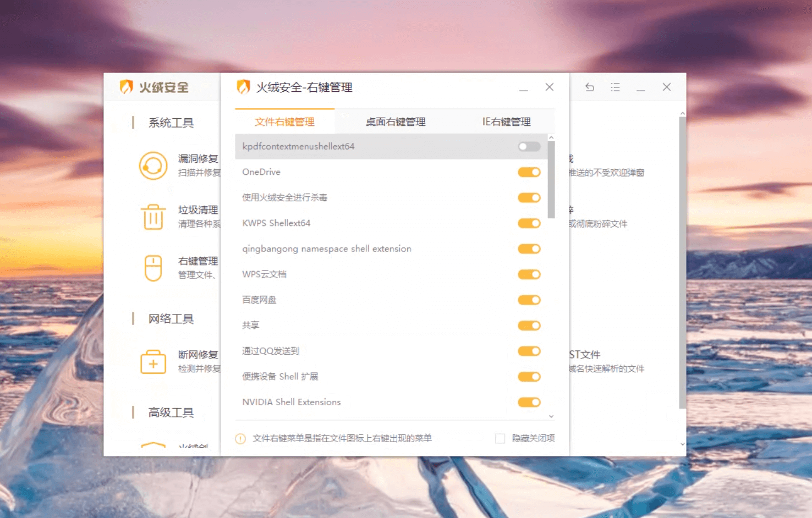Switch to the 桌面右键管理 tab

(x=396, y=122)
